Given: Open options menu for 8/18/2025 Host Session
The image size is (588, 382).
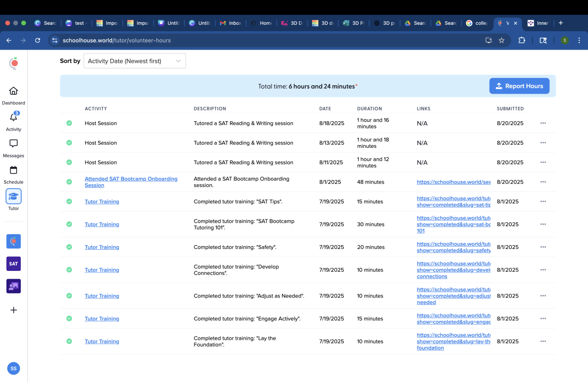Looking at the screenshot, I should (x=543, y=123).
